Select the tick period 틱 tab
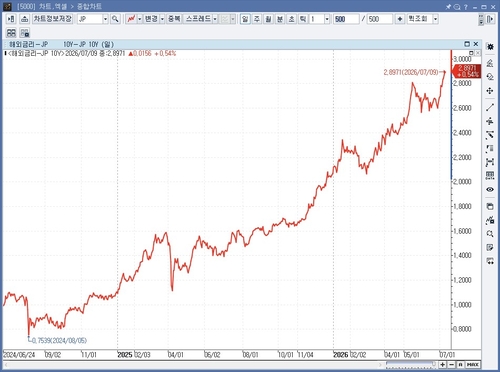The width and height of the screenshot is (500, 372). tap(303, 19)
